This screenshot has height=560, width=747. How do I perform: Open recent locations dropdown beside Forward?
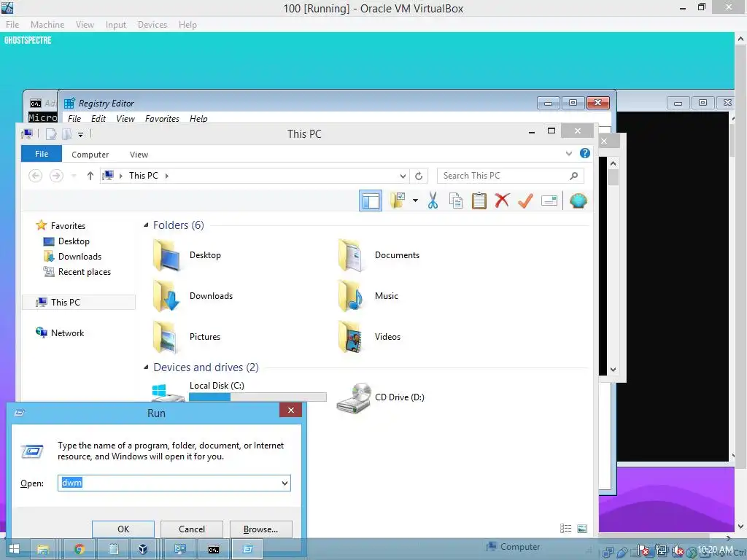(74, 176)
